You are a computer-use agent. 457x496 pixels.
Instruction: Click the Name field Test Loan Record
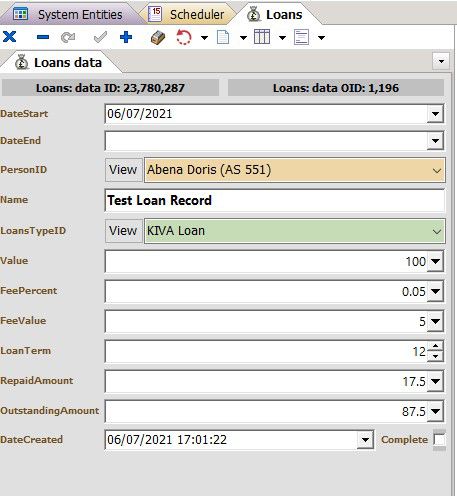click(x=274, y=200)
